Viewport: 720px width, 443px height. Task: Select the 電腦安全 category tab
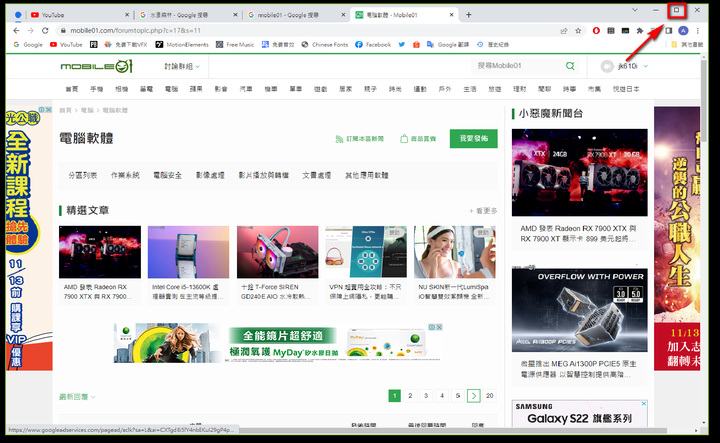pos(168,175)
